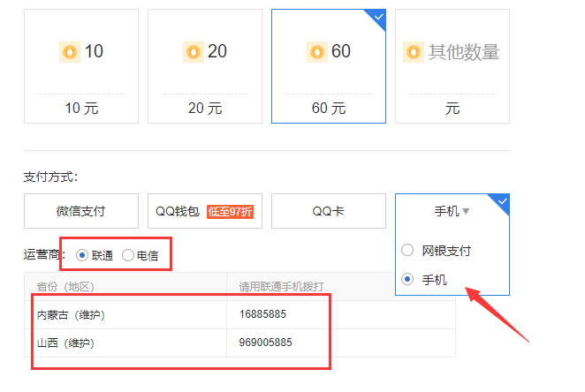Select the 60 coin package
585x392 pixels.
pos(329,66)
